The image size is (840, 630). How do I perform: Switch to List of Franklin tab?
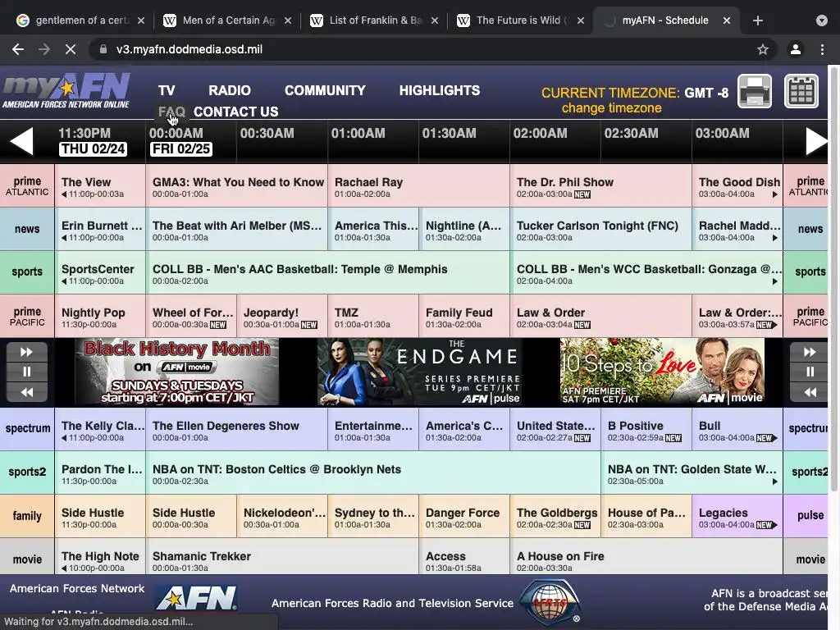(x=374, y=21)
